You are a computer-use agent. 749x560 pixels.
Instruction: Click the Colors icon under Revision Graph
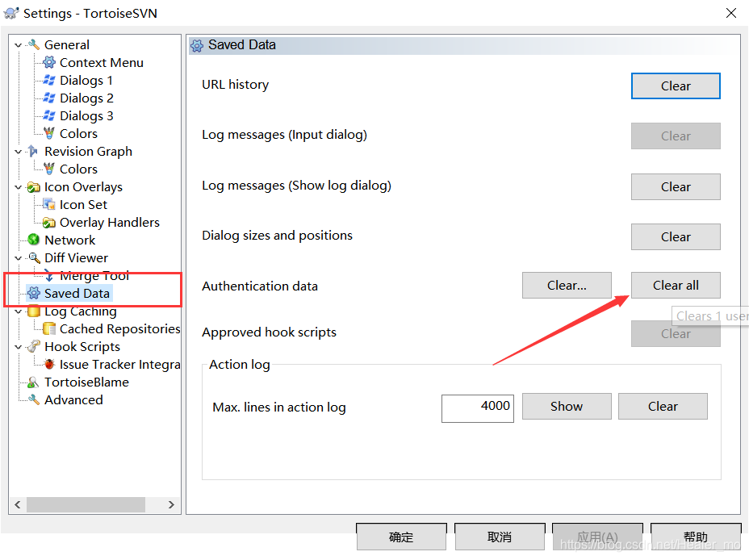pyautogui.click(x=48, y=169)
